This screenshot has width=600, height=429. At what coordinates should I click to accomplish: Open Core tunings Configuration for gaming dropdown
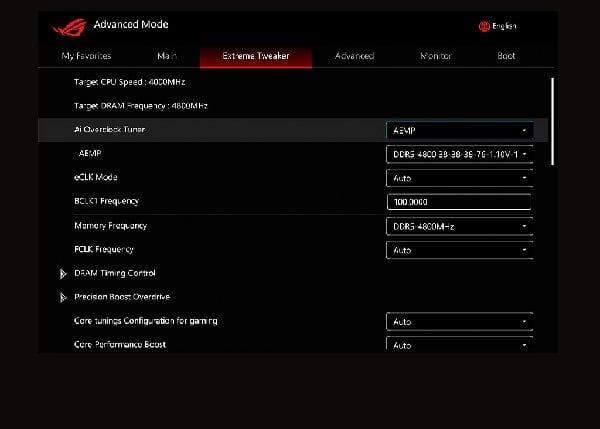(x=460, y=321)
